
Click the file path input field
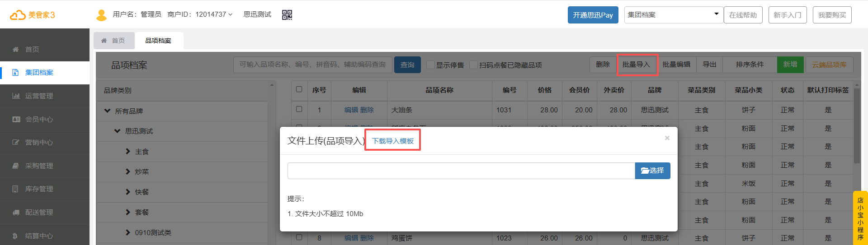(461, 171)
